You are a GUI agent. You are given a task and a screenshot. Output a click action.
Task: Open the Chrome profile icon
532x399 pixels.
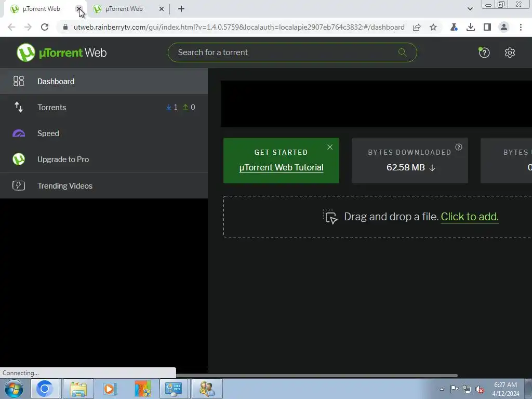[x=504, y=27]
